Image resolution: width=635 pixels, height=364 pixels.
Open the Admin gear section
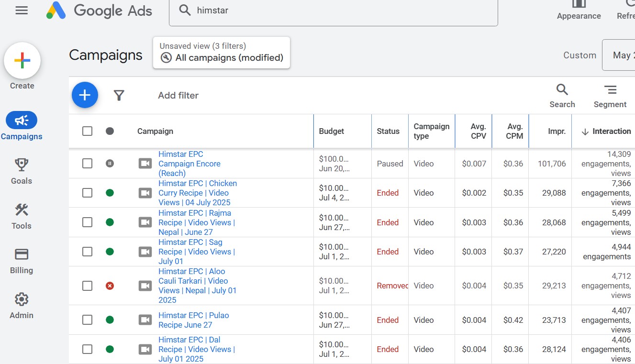[22, 306]
